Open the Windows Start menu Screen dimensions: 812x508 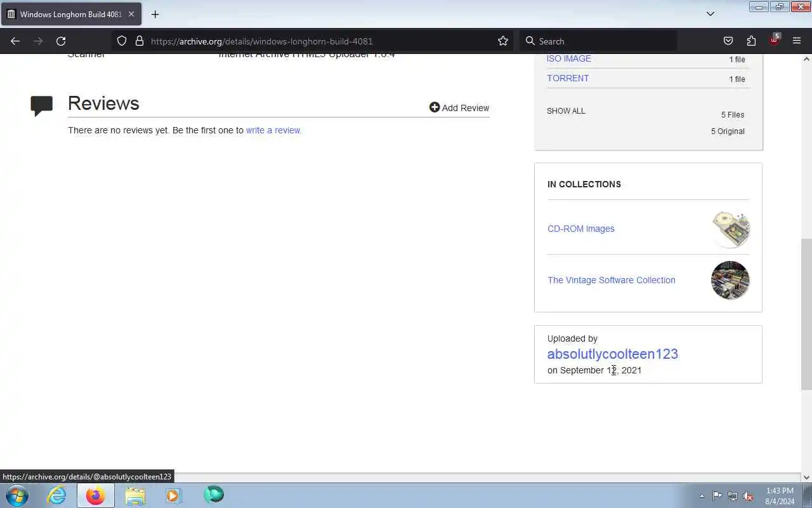(x=17, y=495)
